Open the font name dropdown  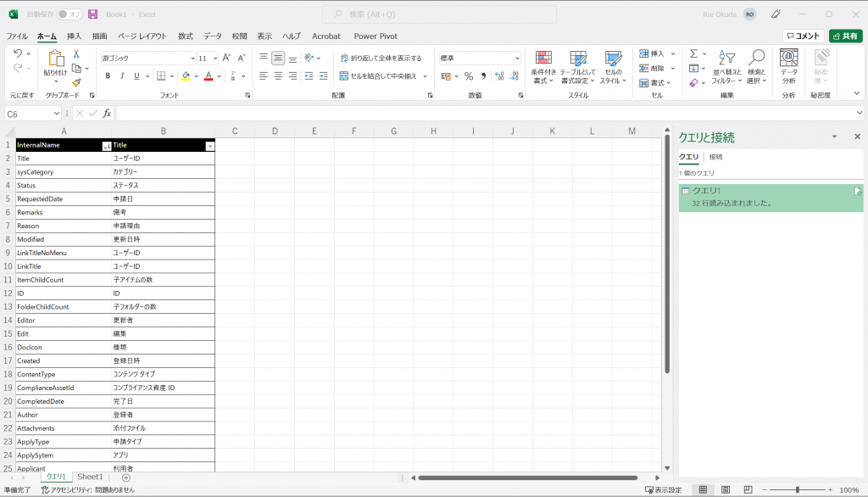[192, 58]
